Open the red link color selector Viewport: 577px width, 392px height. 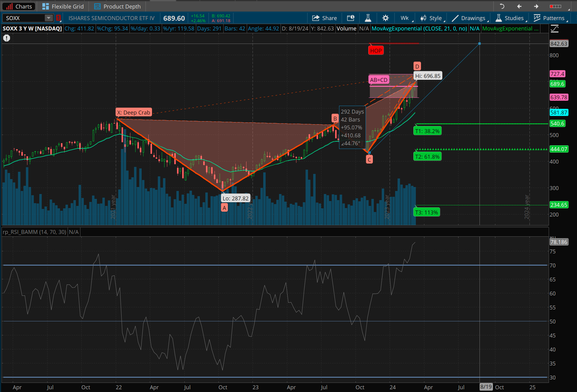(x=58, y=18)
